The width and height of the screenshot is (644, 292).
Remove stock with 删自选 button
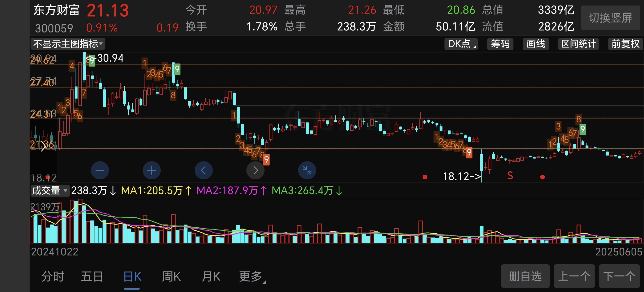pos(525,276)
